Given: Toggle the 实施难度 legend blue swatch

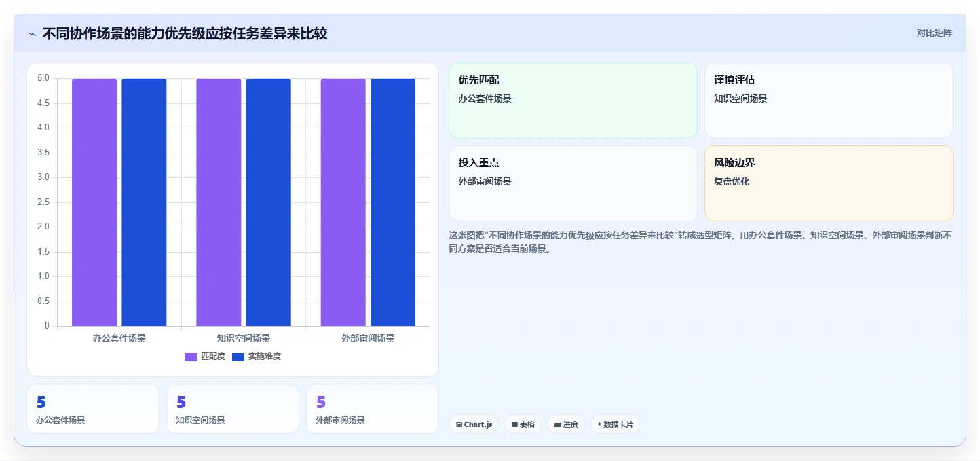Looking at the screenshot, I should 238,357.
